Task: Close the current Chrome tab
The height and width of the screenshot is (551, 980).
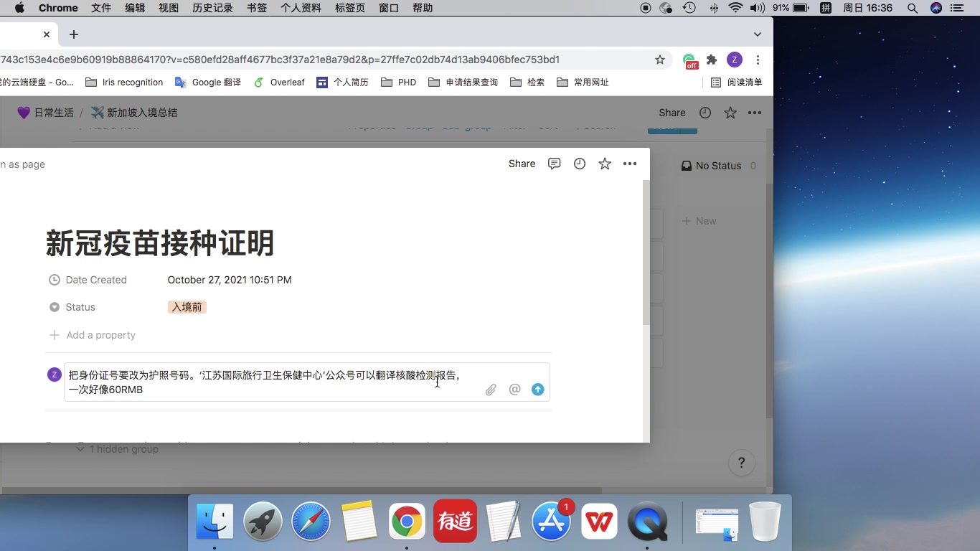Action: 47,34
